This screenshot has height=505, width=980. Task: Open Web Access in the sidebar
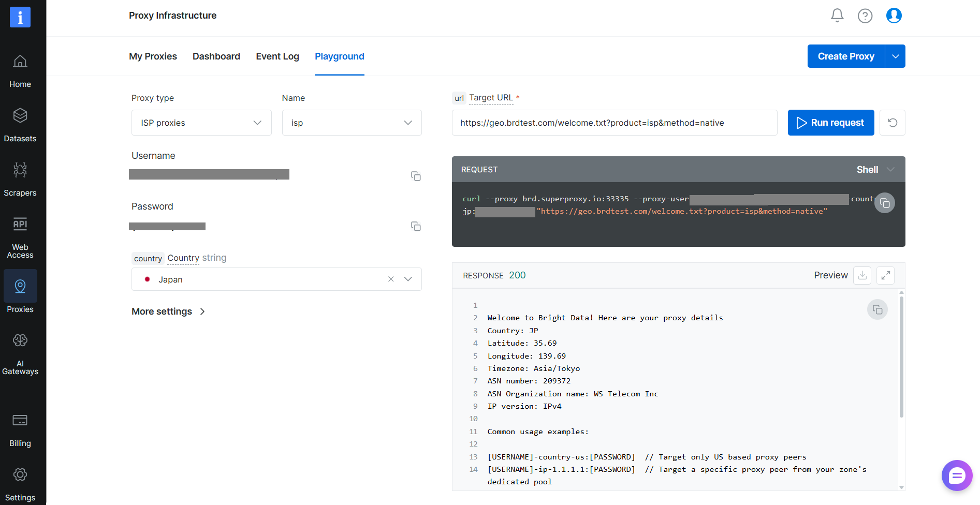click(20, 237)
